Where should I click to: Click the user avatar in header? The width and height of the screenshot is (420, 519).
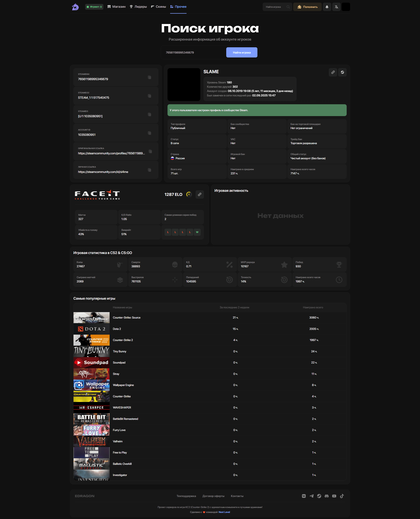click(x=346, y=7)
